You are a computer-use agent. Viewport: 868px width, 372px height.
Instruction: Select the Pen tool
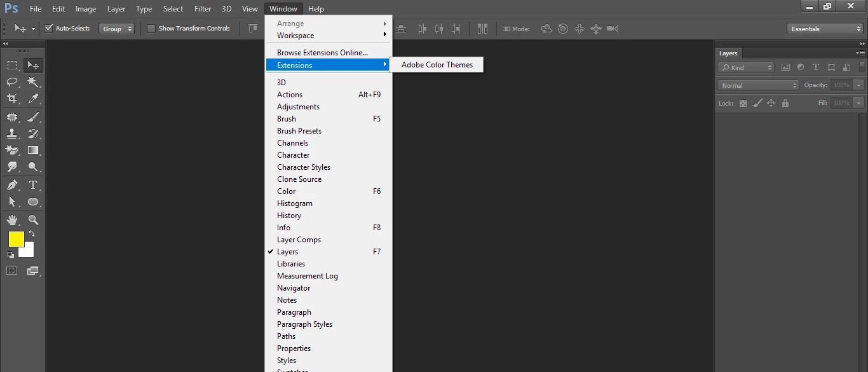pyautogui.click(x=12, y=185)
